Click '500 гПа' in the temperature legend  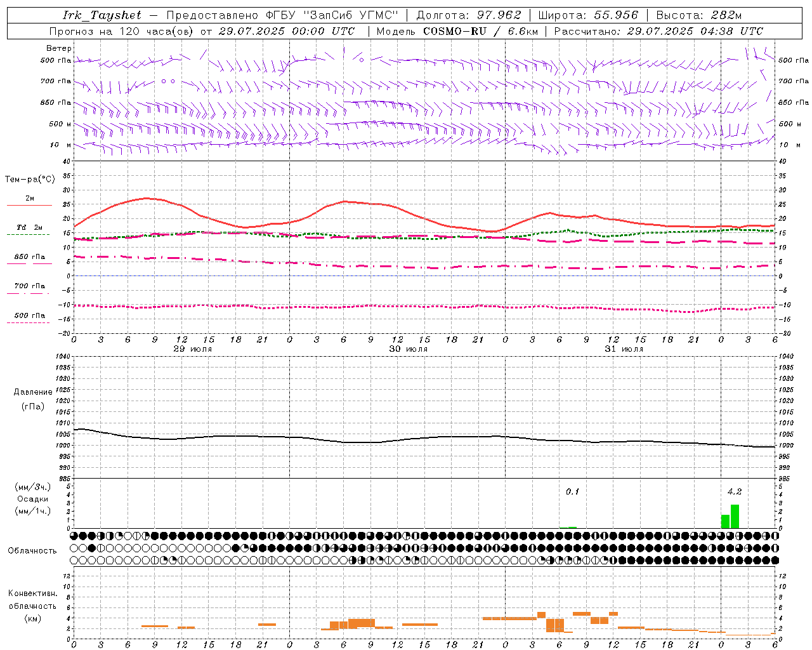(30, 315)
